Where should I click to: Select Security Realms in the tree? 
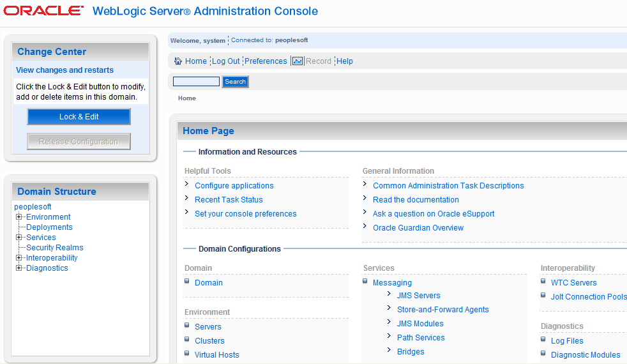click(55, 248)
